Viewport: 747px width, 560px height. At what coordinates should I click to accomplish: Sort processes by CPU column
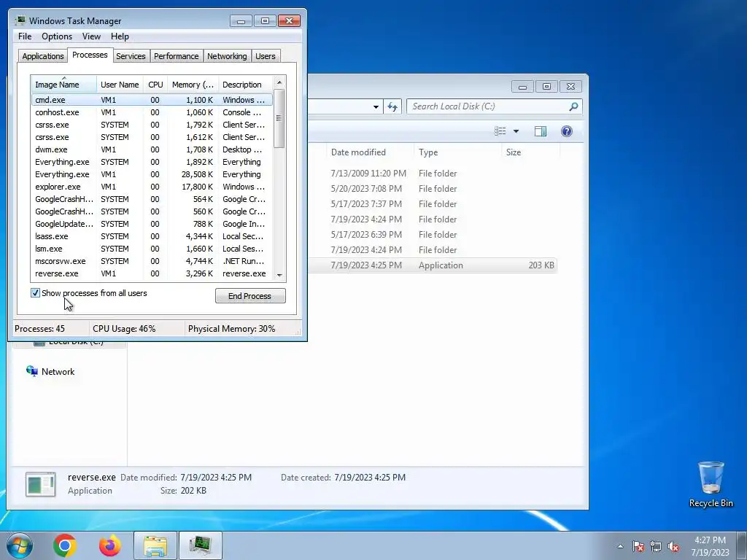pyautogui.click(x=155, y=85)
